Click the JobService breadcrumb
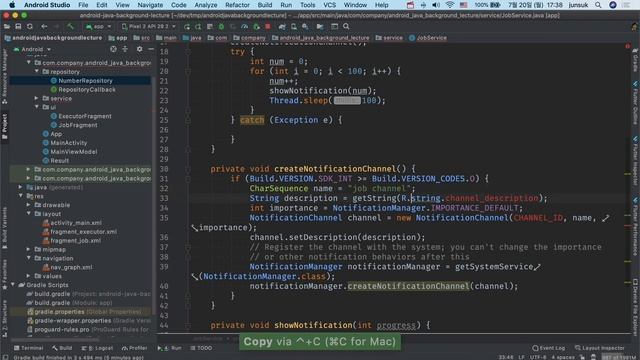The image size is (640, 360). point(427,38)
